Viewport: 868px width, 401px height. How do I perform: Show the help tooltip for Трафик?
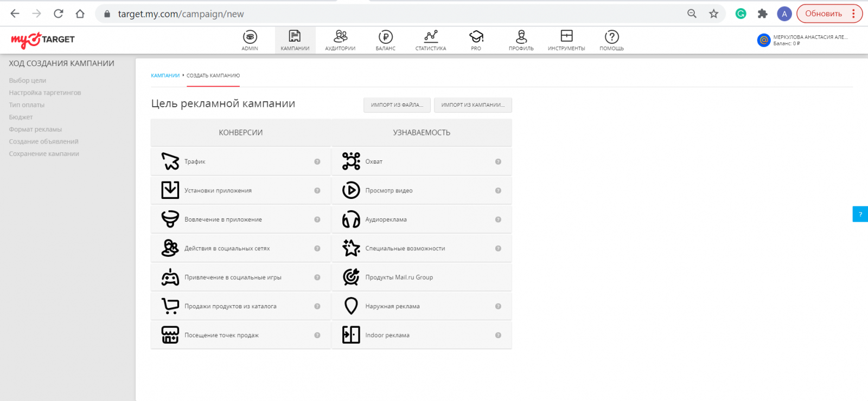pos(317,161)
